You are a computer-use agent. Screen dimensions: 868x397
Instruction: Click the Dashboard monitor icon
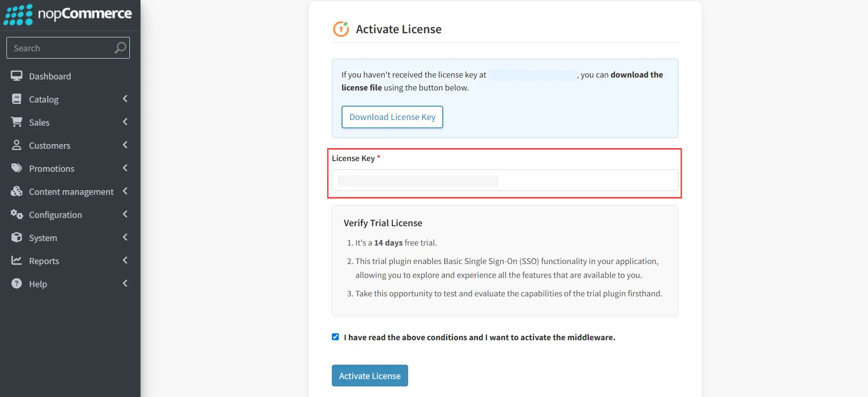pos(17,76)
